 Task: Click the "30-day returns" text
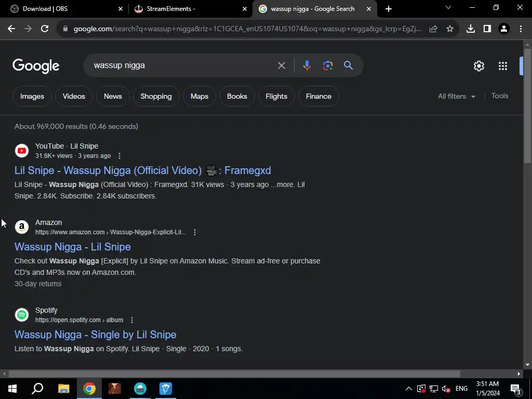(38, 284)
